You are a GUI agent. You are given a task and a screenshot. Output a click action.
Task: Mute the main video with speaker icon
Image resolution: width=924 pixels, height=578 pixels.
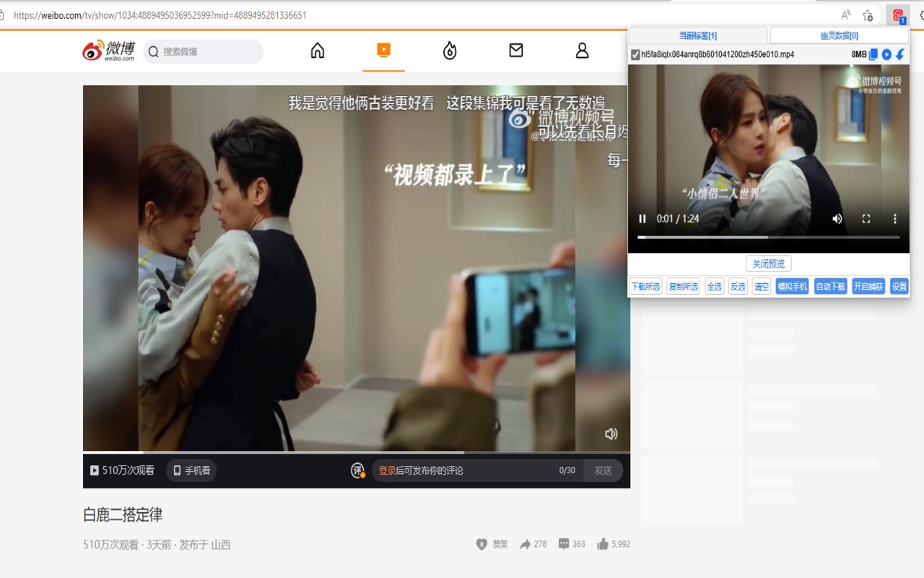611,433
